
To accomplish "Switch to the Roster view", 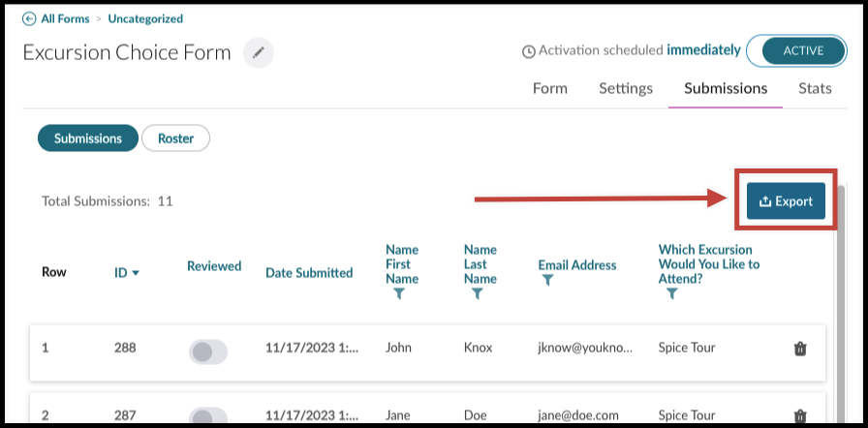I will pyautogui.click(x=176, y=138).
